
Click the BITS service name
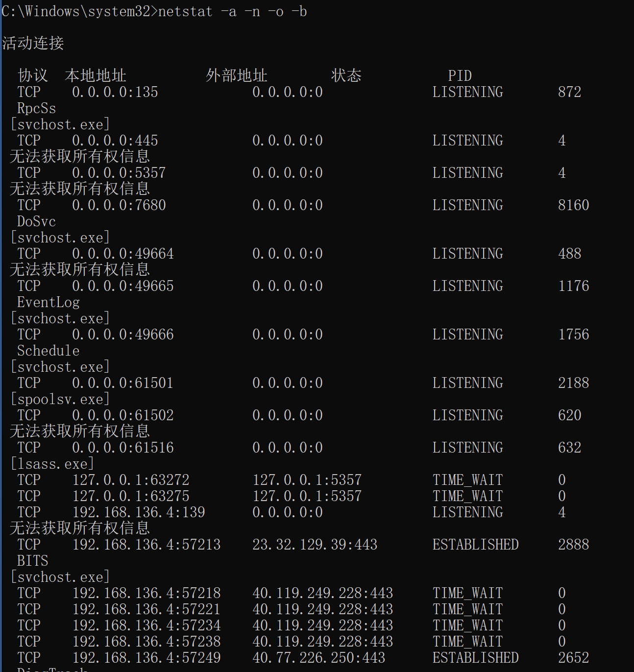(x=32, y=561)
